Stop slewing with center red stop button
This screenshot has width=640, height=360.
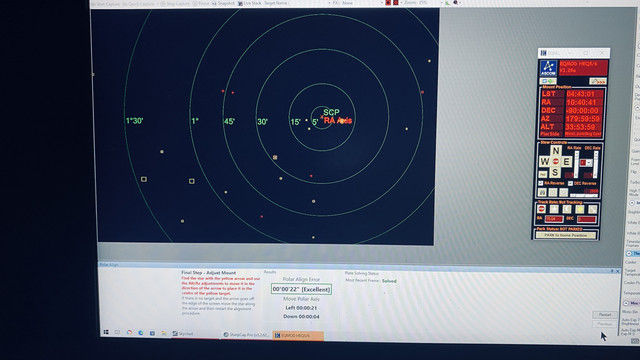(556, 161)
